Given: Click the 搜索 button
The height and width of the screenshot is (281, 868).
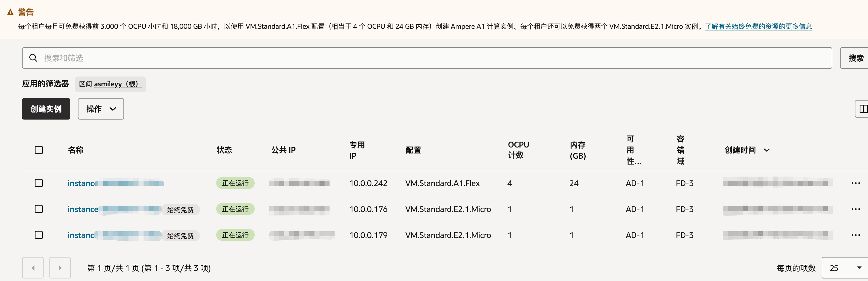Looking at the screenshot, I should (855, 58).
